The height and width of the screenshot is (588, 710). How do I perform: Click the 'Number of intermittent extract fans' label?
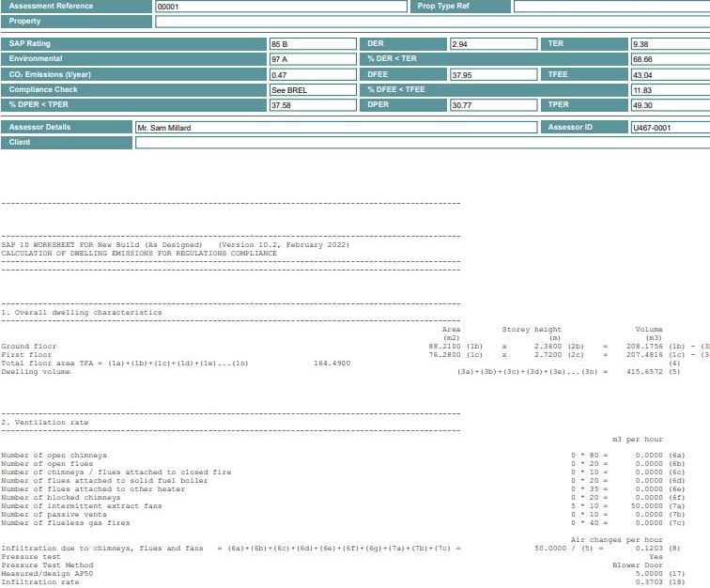click(x=82, y=506)
